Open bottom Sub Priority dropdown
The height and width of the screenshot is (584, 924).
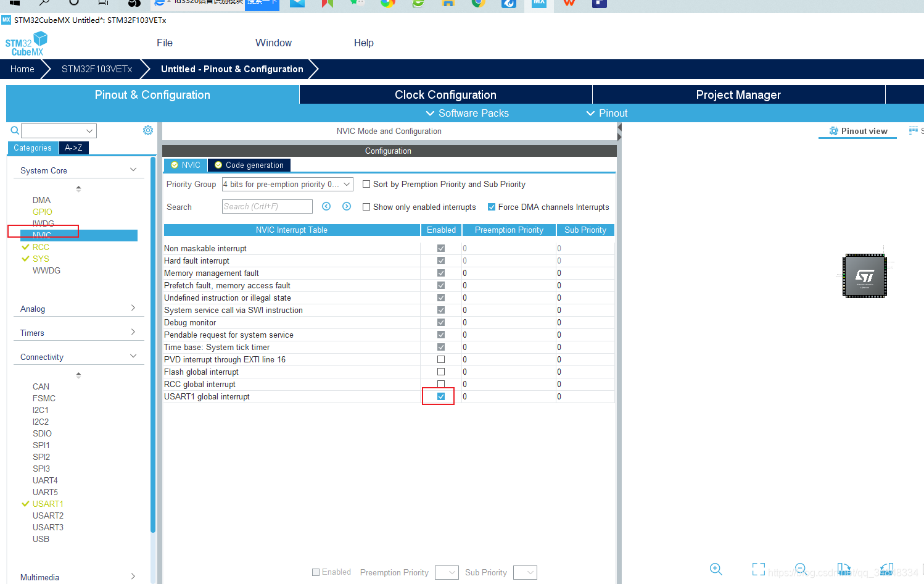(525, 572)
